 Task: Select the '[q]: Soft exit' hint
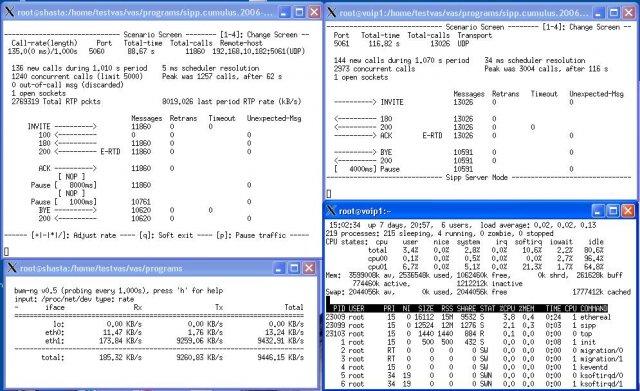pos(166,235)
